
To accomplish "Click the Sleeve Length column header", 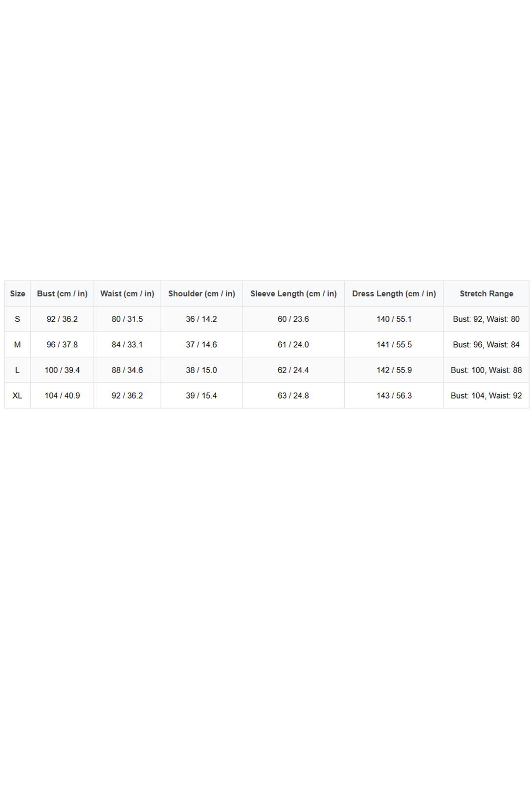I will 293,293.
